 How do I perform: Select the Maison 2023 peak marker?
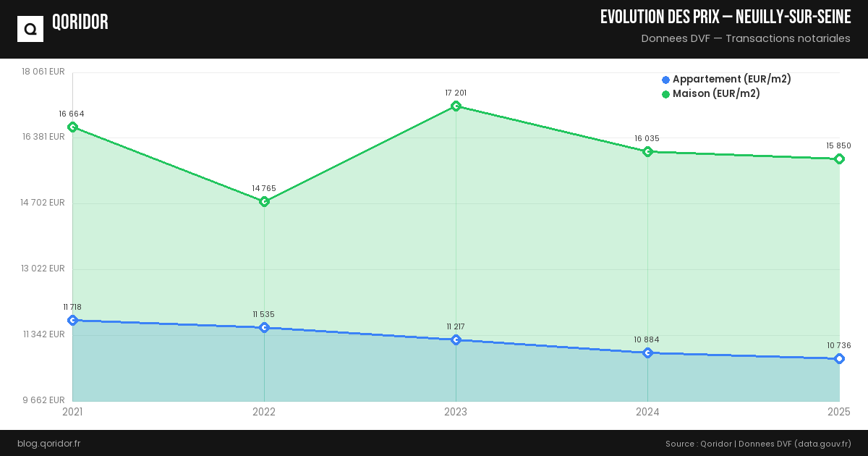(x=456, y=106)
